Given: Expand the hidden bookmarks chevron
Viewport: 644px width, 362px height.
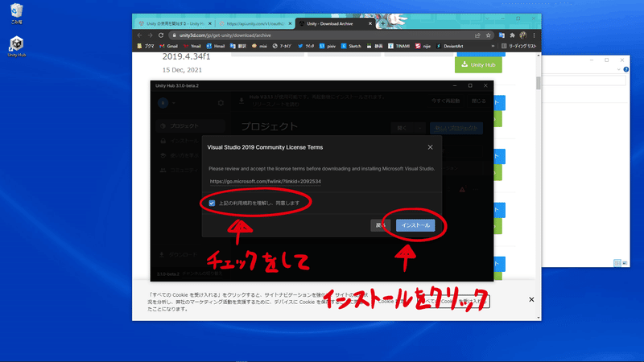Looking at the screenshot, I should tap(493, 46).
